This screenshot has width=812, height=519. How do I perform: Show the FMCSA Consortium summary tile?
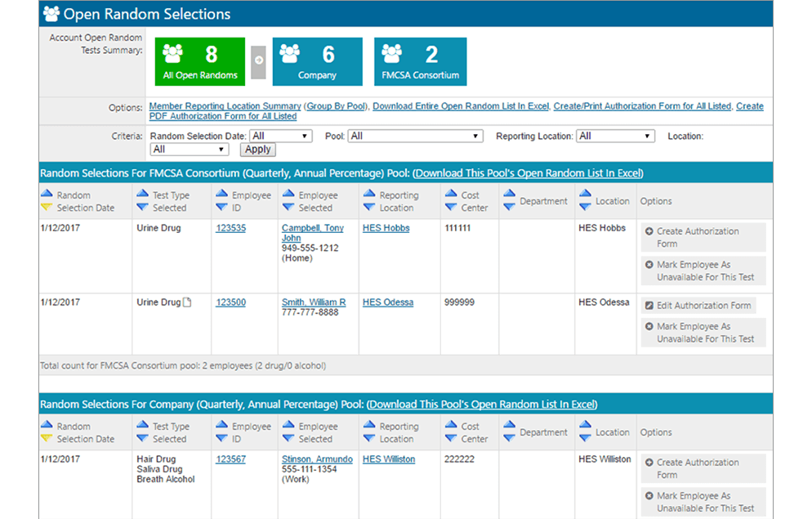click(x=420, y=61)
